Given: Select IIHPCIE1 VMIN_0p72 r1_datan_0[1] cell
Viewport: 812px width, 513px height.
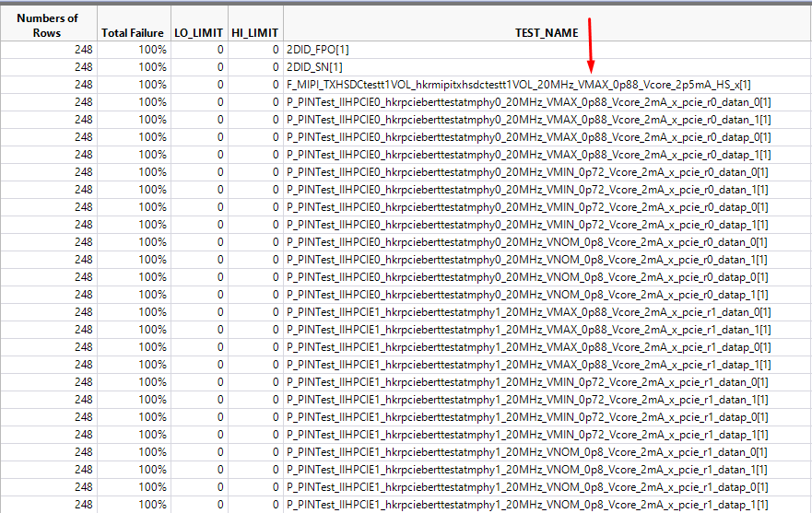Looking at the screenshot, I should [547, 382].
